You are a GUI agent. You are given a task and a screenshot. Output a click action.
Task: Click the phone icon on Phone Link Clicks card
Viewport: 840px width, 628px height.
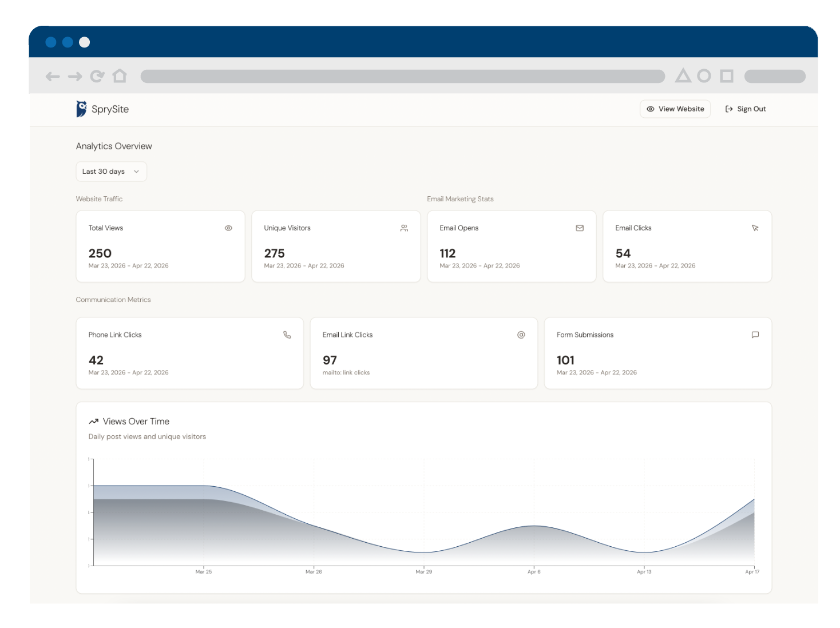pyautogui.click(x=287, y=335)
